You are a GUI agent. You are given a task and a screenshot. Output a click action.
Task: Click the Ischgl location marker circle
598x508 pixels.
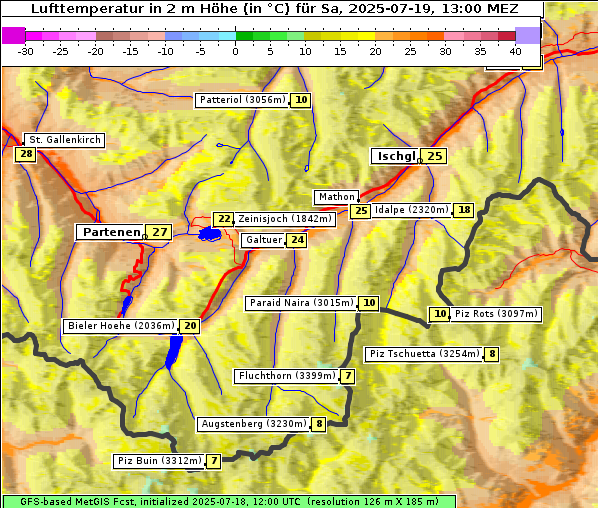pos(420,161)
